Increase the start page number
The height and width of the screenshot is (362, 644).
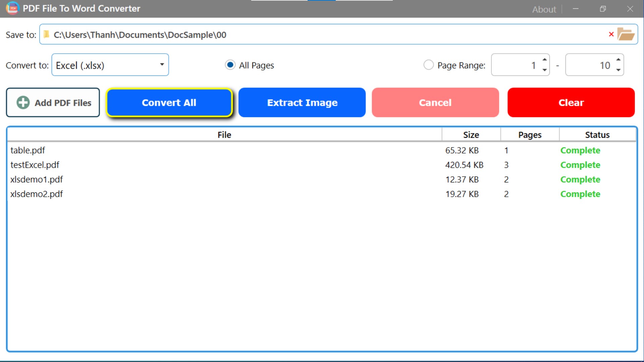coord(545,59)
